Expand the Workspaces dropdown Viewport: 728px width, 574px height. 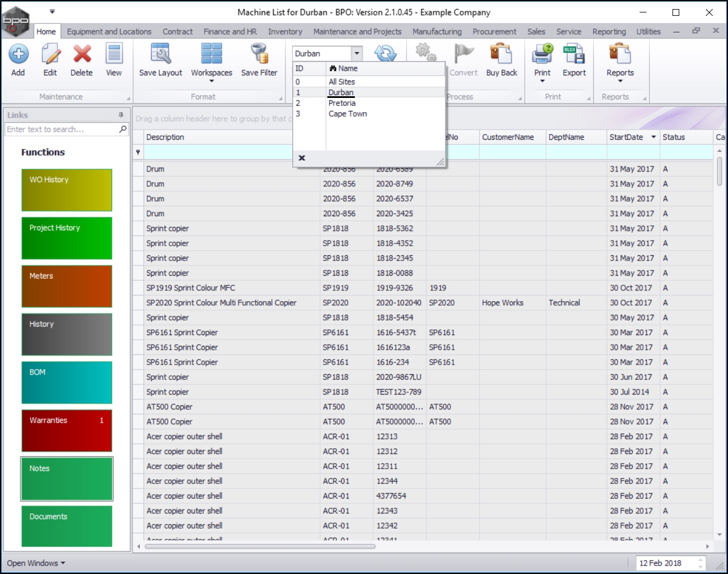(211, 81)
